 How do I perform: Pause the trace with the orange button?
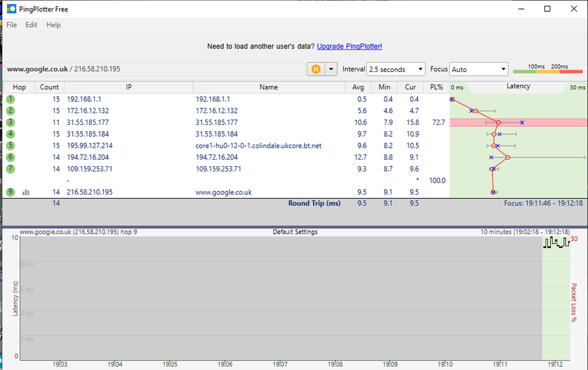coord(315,69)
